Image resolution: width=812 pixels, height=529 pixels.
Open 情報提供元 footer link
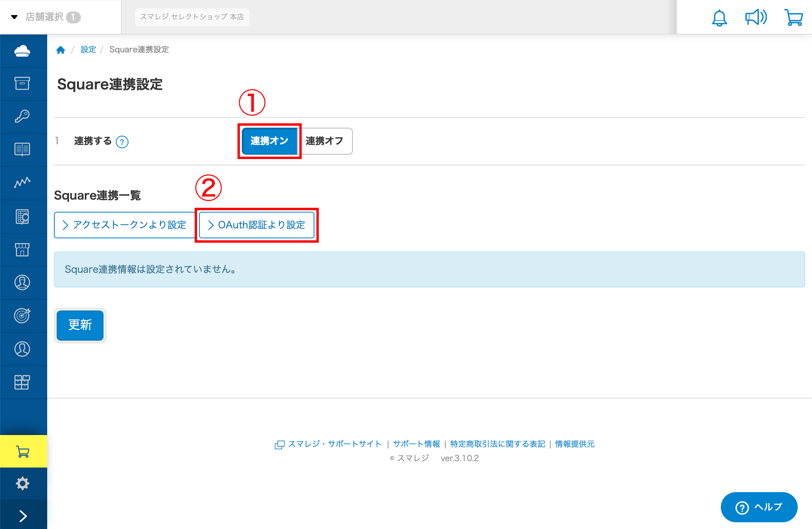tap(575, 444)
